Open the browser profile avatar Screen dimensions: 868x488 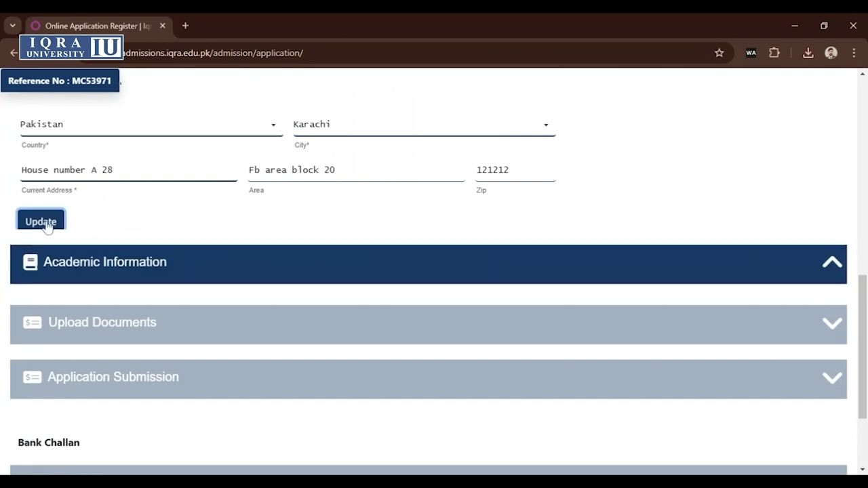(831, 53)
